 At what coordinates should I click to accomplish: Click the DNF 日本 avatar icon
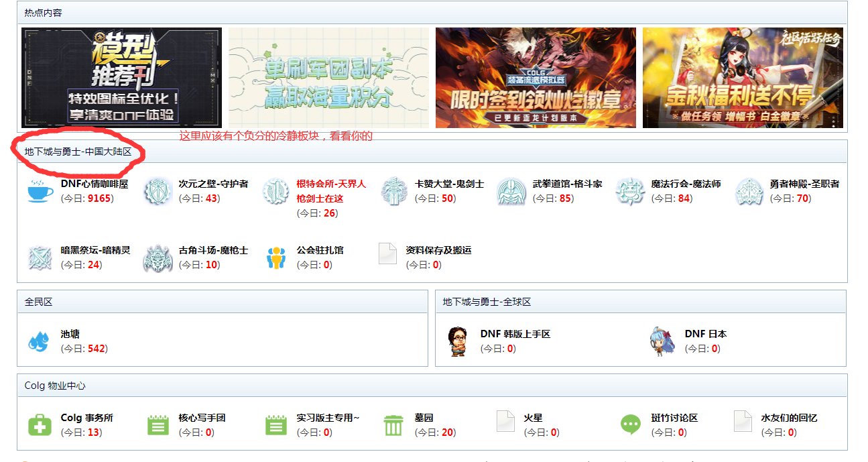(x=662, y=341)
